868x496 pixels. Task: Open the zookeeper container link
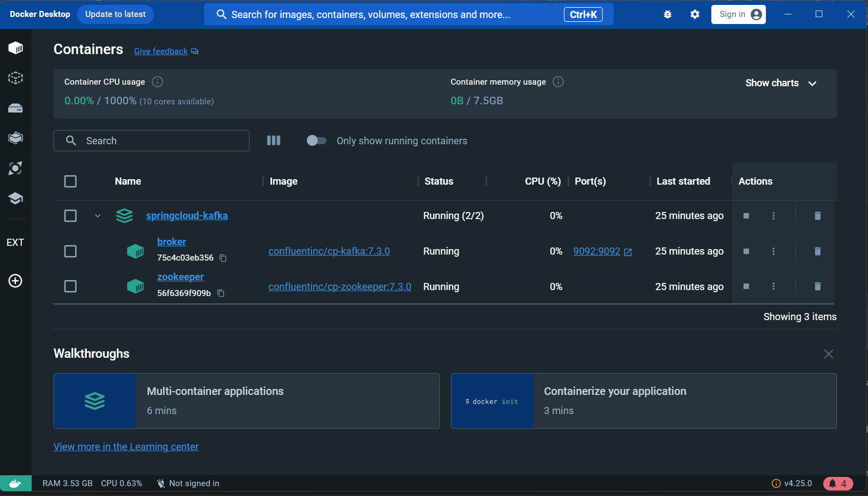pos(180,277)
